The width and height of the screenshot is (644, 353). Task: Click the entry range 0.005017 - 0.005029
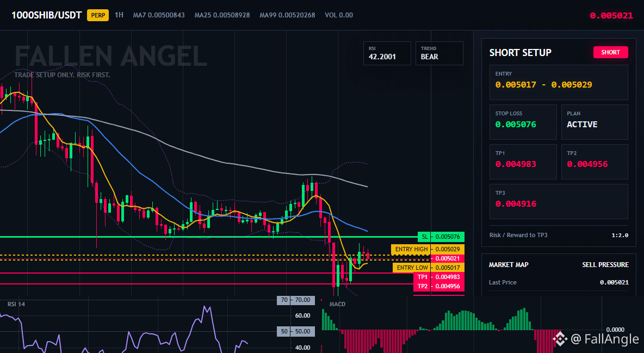pos(544,85)
